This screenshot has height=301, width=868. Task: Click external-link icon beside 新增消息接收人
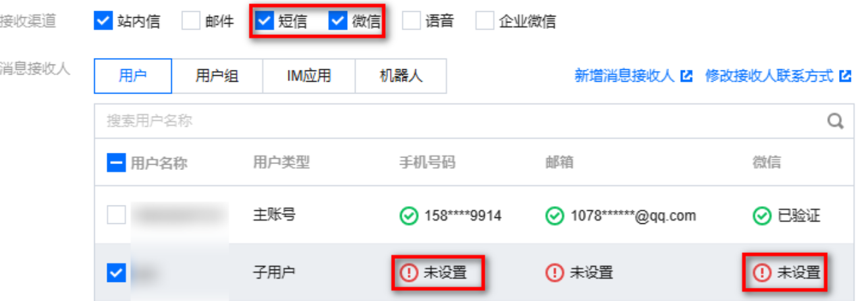coord(686,76)
